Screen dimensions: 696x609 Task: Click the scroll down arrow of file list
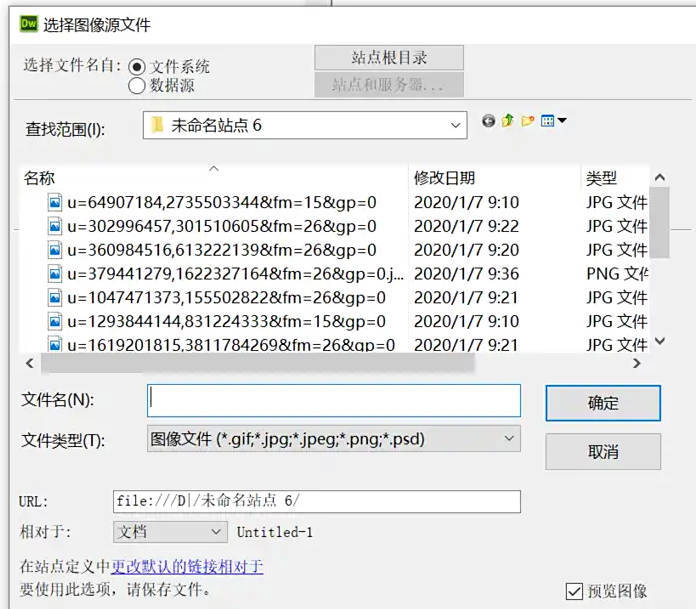[x=660, y=341]
